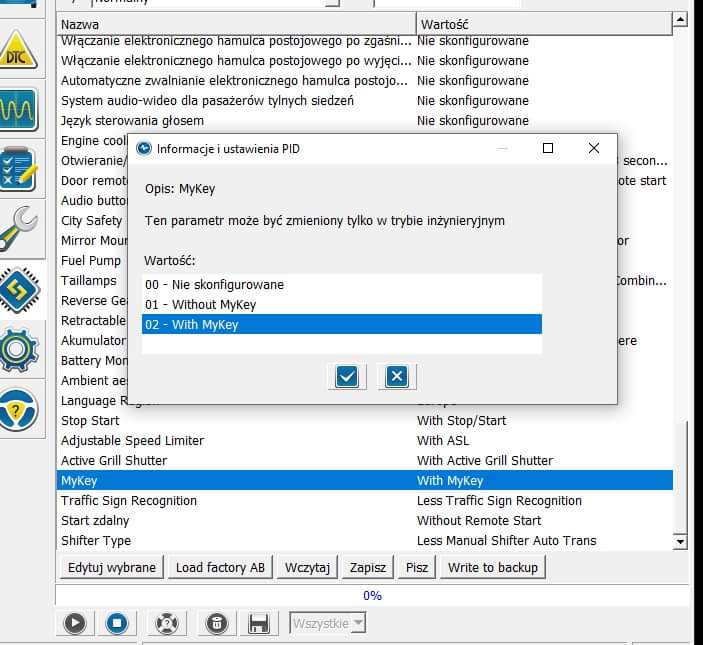The image size is (703, 645).
Task: Click the With Stop/Start value
Action: click(461, 420)
